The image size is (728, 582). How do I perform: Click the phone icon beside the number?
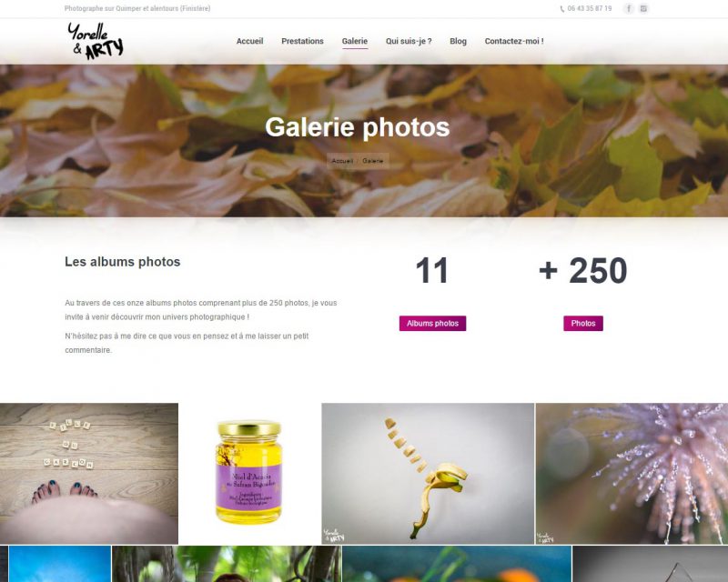(562, 9)
